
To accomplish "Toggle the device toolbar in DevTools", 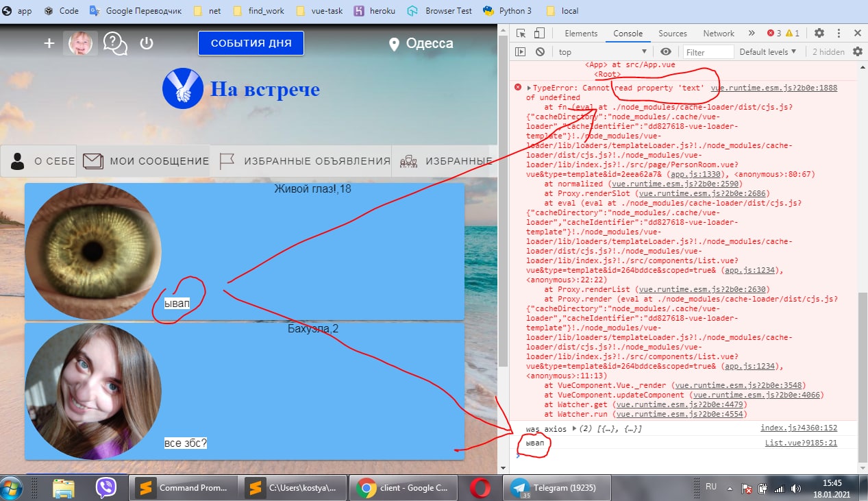I will tap(539, 33).
